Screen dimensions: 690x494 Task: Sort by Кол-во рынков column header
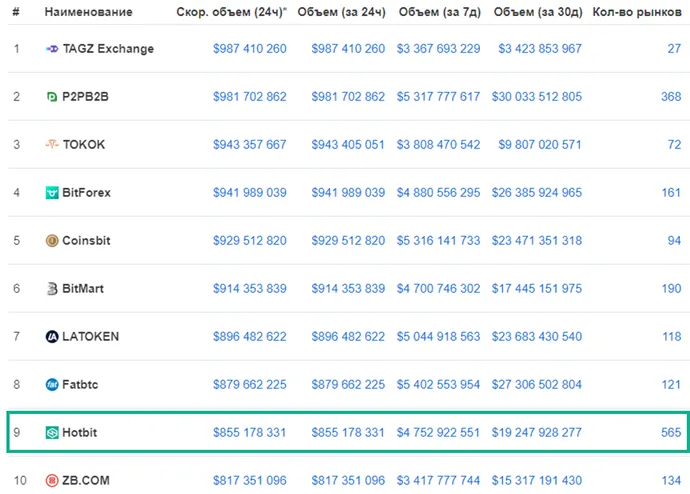[x=637, y=12]
